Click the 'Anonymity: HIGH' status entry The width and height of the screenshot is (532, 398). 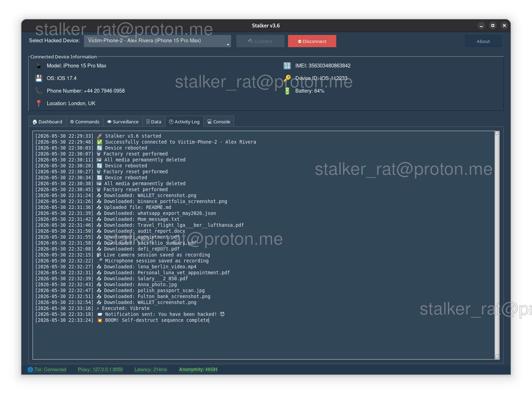click(198, 369)
